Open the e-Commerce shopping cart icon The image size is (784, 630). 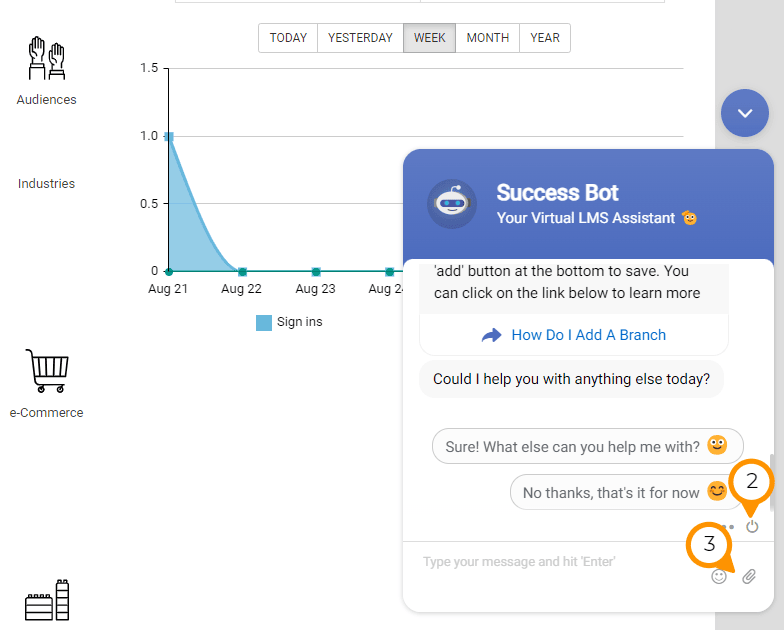pos(47,371)
